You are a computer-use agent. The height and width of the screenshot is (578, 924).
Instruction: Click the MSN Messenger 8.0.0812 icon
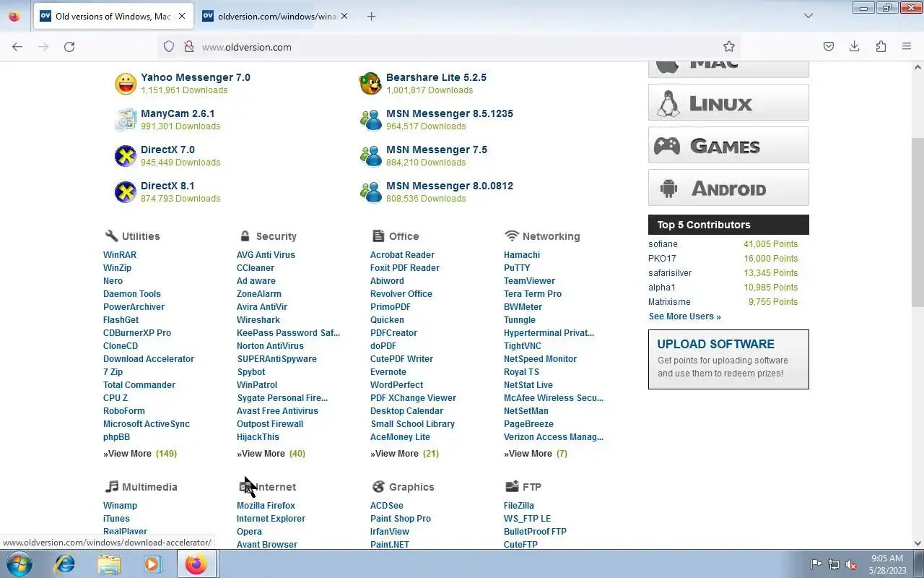pos(370,192)
